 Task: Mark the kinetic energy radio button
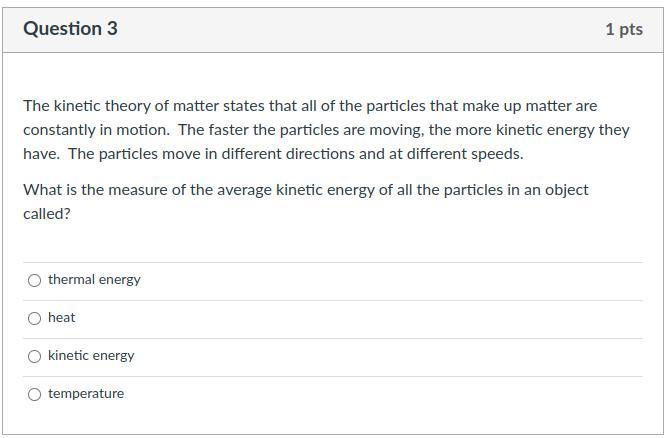35,356
